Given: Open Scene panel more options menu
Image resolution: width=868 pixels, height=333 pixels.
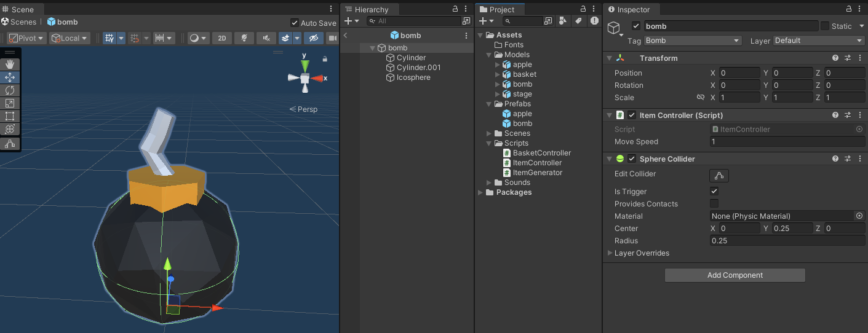Looking at the screenshot, I should click(x=332, y=9).
